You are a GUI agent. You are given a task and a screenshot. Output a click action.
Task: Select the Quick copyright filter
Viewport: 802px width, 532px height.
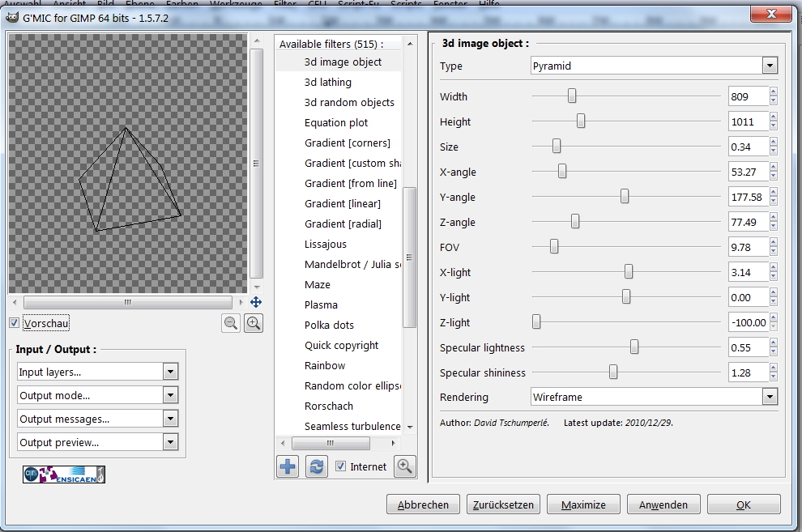pos(341,346)
